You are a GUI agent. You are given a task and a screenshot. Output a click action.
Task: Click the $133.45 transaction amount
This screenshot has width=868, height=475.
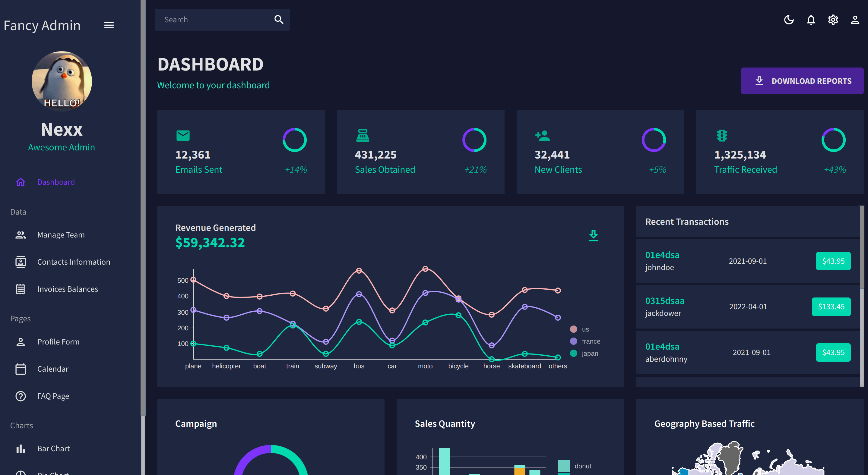click(x=831, y=306)
